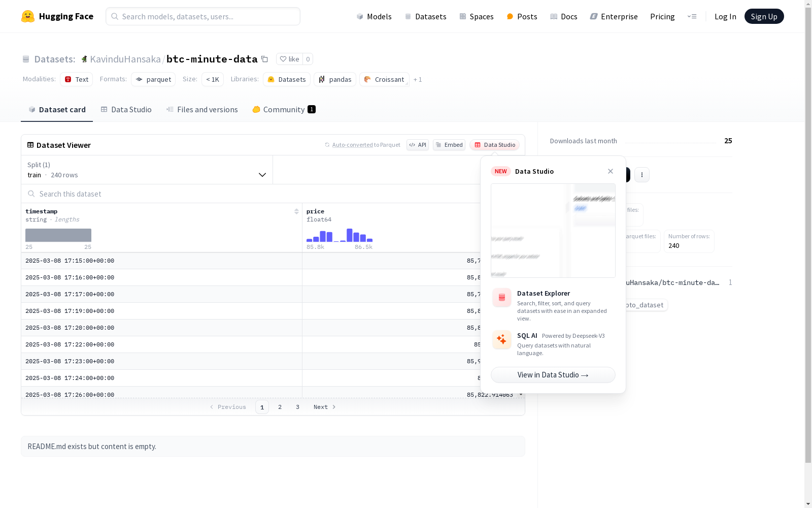This screenshot has height=508, width=812.
Task: Click the price column header
Action: [315, 211]
